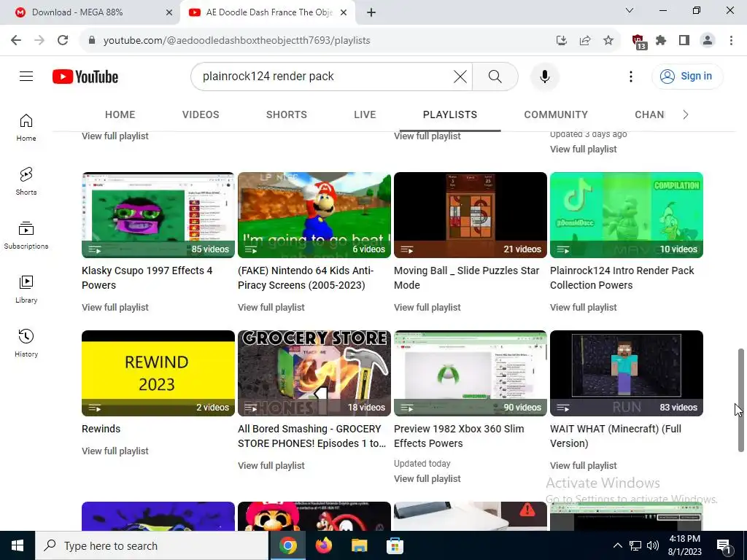Open Firefox from the taskbar
The image size is (747, 560).
pyautogui.click(x=323, y=545)
